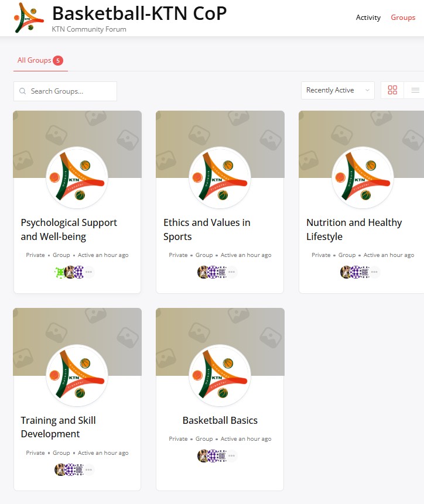Focus the Search Groups input field
Image resolution: width=424 pixels, height=504 pixels.
[65, 91]
